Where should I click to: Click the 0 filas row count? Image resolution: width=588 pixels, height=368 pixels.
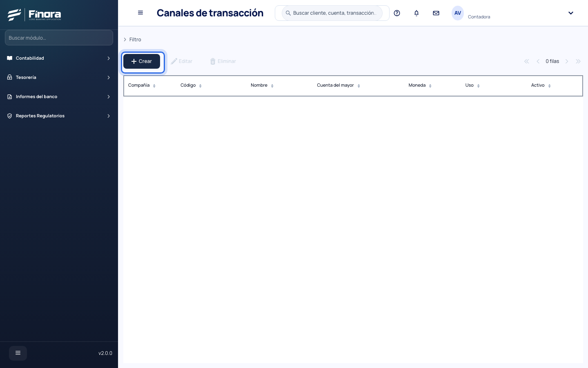tap(552, 61)
